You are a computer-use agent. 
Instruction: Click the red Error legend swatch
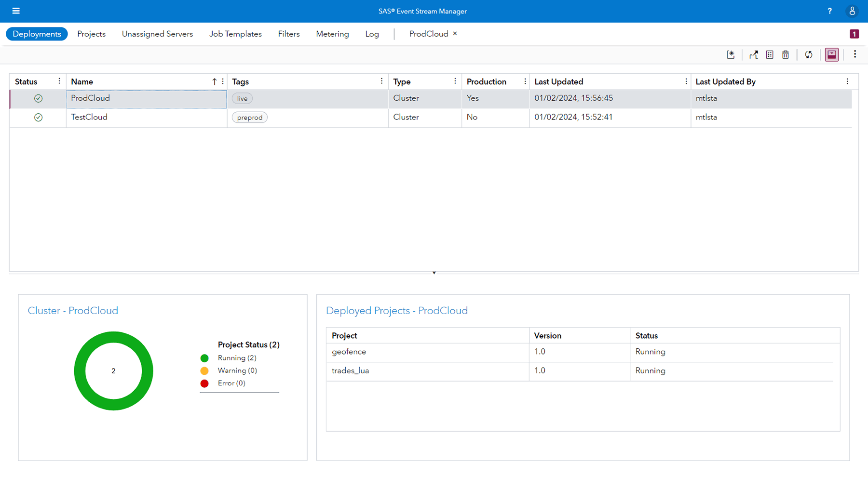(x=204, y=383)
